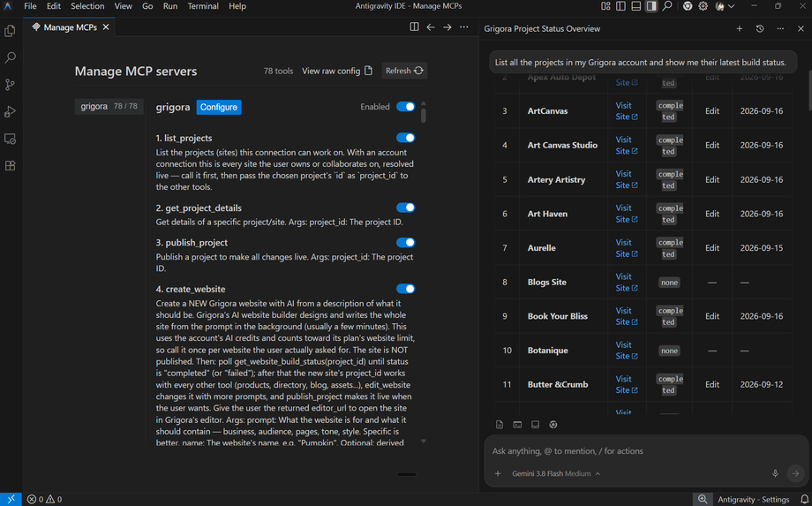The image size is (812, 506).
Task: Click Edit for Book Your Bliss row
Action: 712,316
